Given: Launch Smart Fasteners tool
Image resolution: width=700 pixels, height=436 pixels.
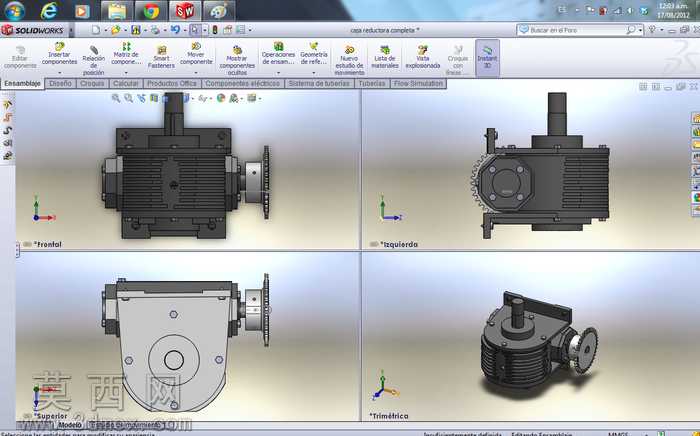Looking at the screenshot, I should (161, 58).
